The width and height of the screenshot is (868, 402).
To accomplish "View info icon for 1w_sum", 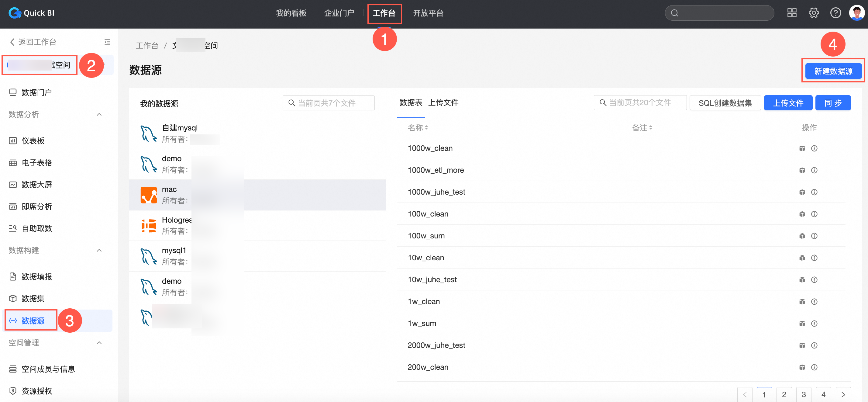I will [814, 324].
